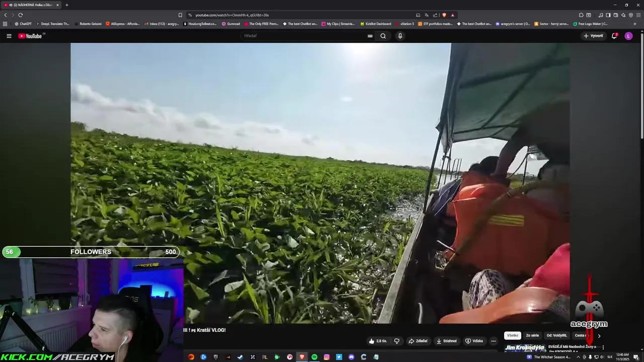The width and height of the screenshot is (644, 362).
Task: Open Epic Games Launcher from the taskbar
Action: coord(216,357)
